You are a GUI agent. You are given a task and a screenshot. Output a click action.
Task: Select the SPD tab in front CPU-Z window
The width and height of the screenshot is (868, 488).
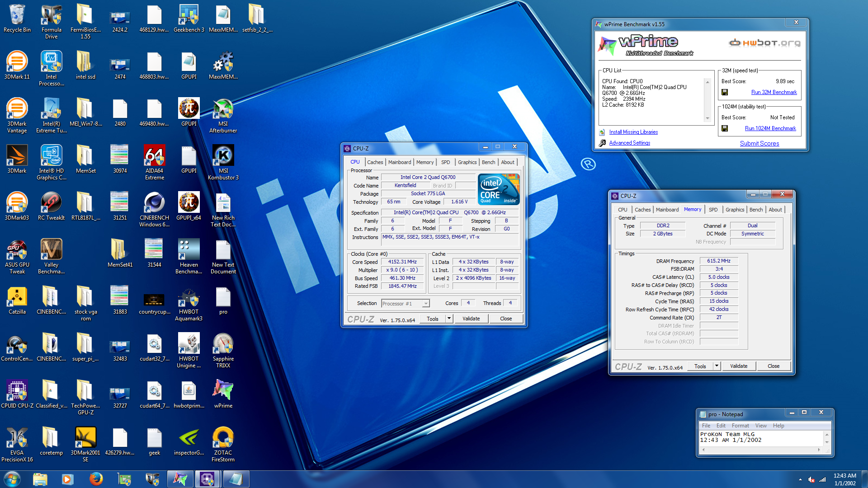point(446,162)
